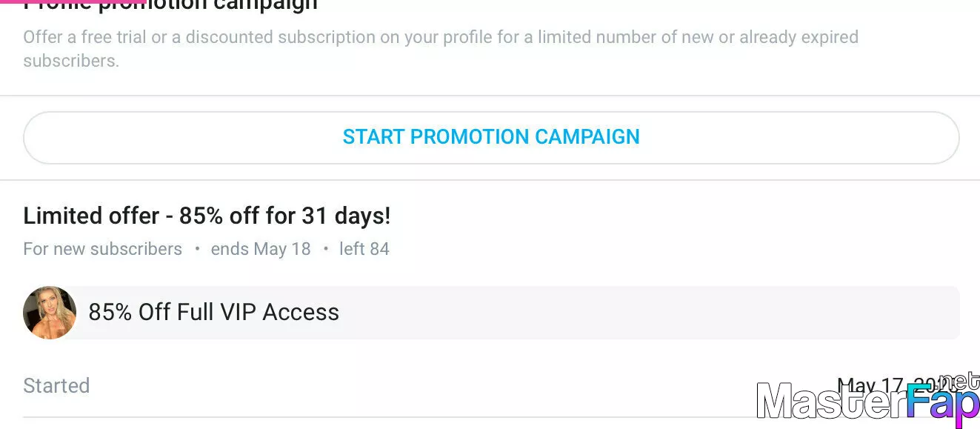Click the MasterFap watermark logo
Viewport: 980px width, 429px height.
click(867, 402)
